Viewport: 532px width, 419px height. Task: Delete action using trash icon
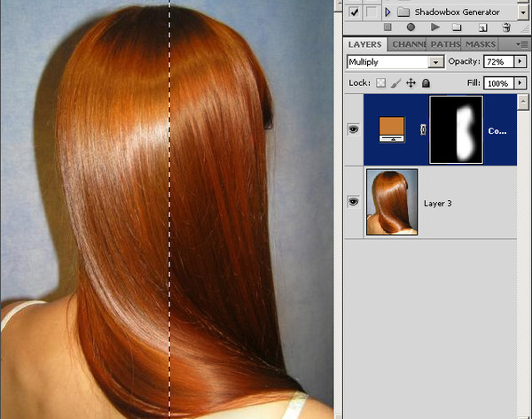pos(506,27)
